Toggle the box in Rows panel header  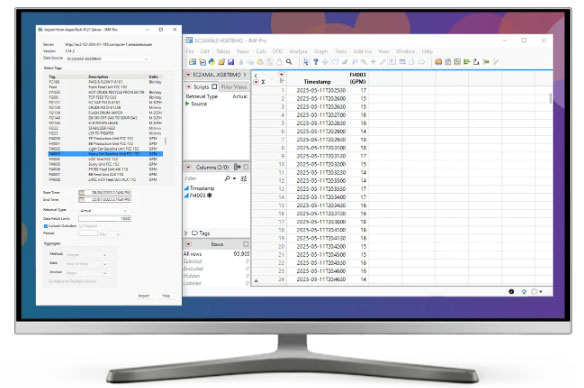tap(246, 244)
